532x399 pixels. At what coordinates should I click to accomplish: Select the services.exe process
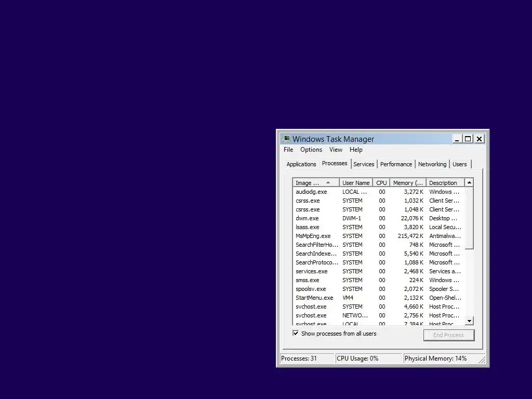(x=379, y=271)
